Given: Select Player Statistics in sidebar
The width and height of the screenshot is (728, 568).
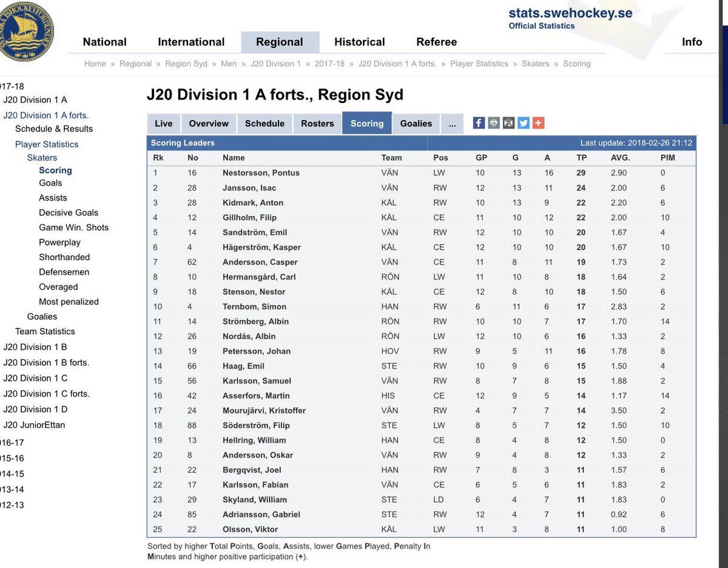Looking at the screenshot, I should click(47, 144).
